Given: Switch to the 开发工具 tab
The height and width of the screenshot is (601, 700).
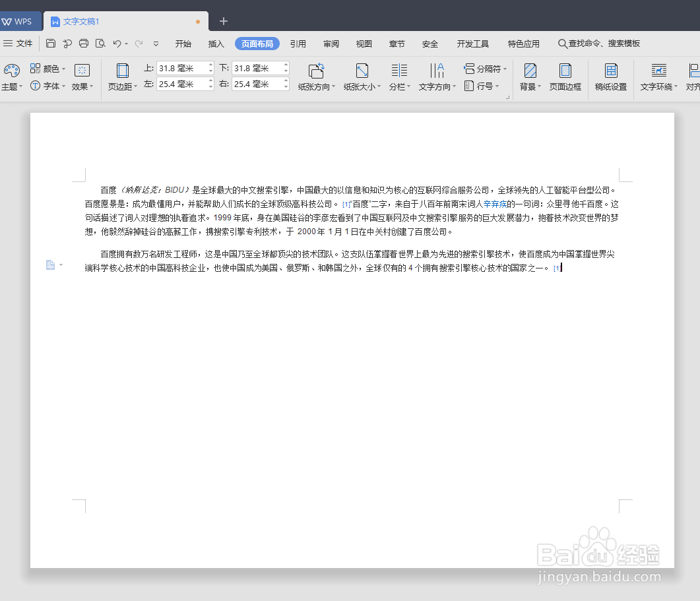Looking at the screenshot, I should [473, 44].
